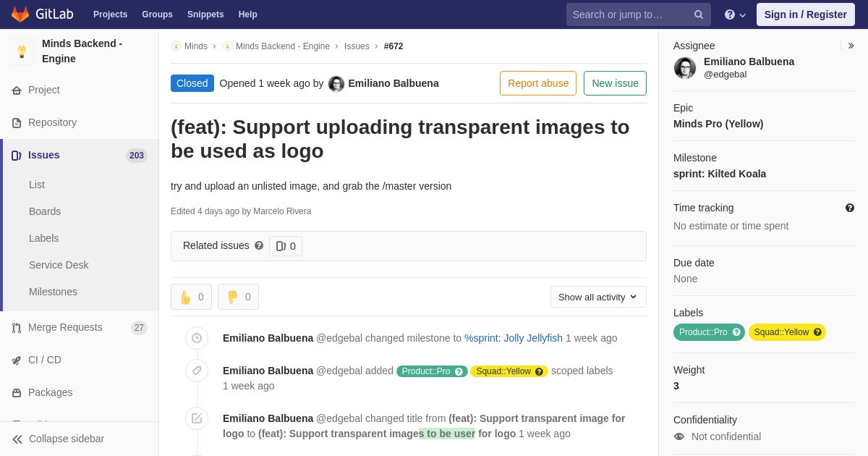Click the New issue button
This screenshot has width=868, height=456.
(x=615, y=83)
